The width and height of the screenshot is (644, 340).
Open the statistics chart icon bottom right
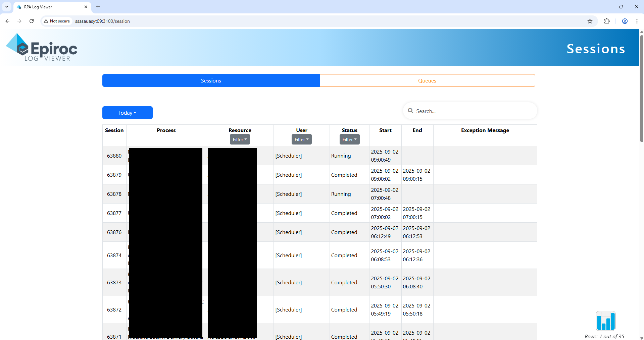pyautogui.click(x=605, y=321)
